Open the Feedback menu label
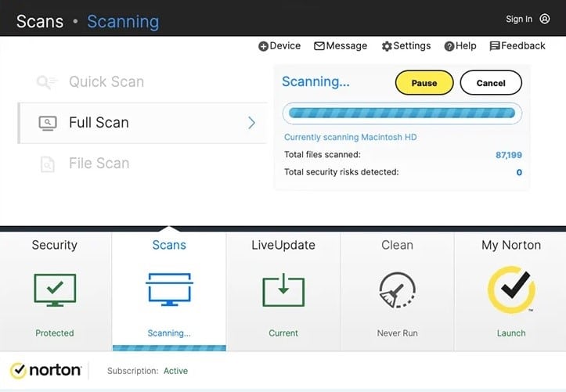The image size is (566, 392). (x=523, y=46)
